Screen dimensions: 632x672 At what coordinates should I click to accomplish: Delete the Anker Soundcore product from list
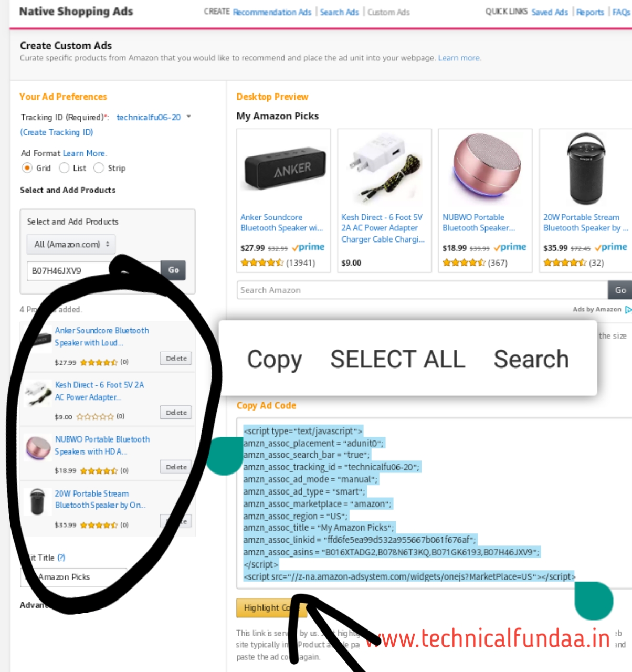[x=176, y=358]
